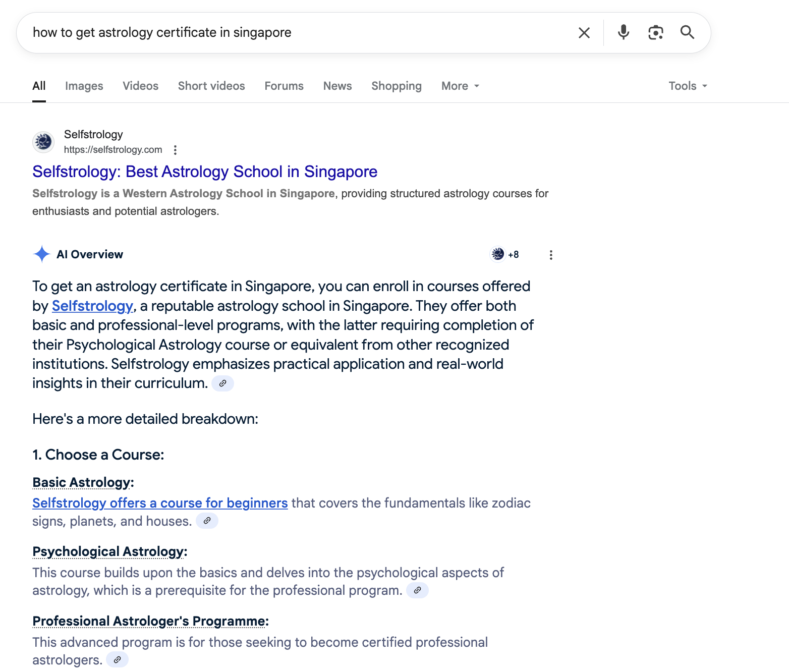Click the 'Basic Astrology:' heading link
Screen dimensions: 789x672
pyautogui.click(x=83, y=483)
